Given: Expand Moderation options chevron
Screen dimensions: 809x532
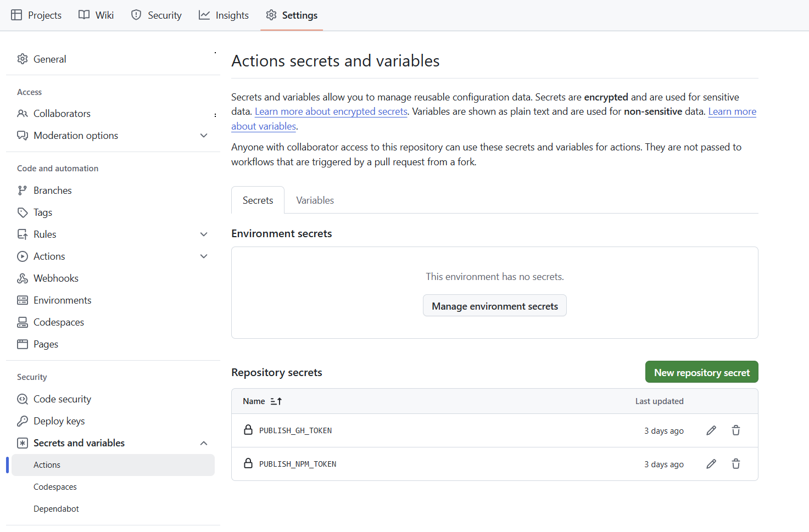Looking at the screenshot, I should (x=204, y=136).
